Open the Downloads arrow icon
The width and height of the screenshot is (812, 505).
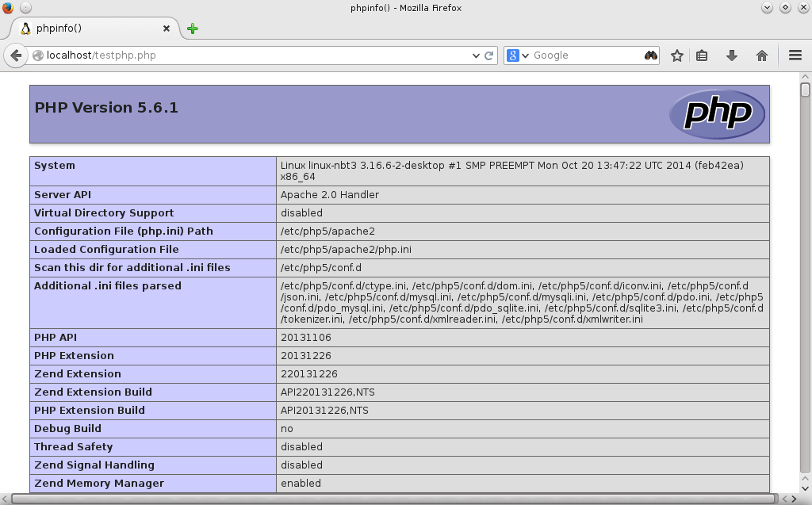click(732, 55)
